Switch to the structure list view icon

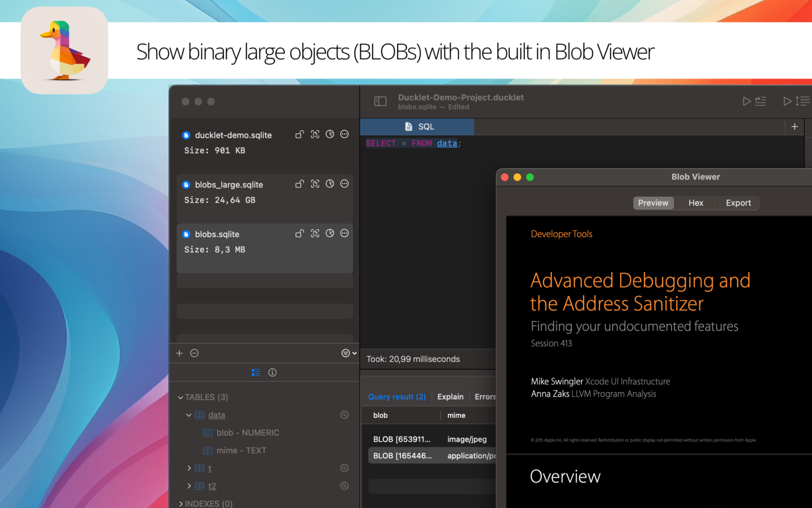(x=256, y=373)
